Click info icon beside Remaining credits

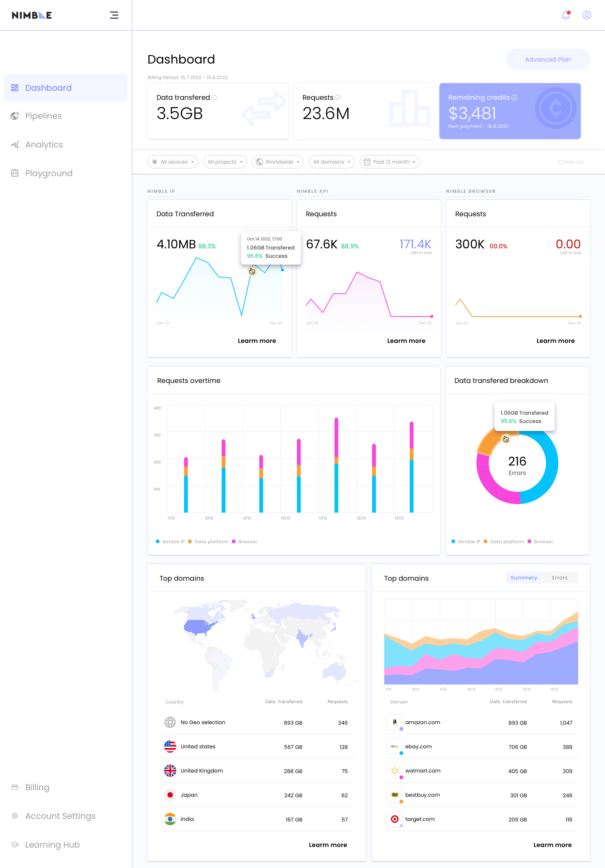click(514, 98)
